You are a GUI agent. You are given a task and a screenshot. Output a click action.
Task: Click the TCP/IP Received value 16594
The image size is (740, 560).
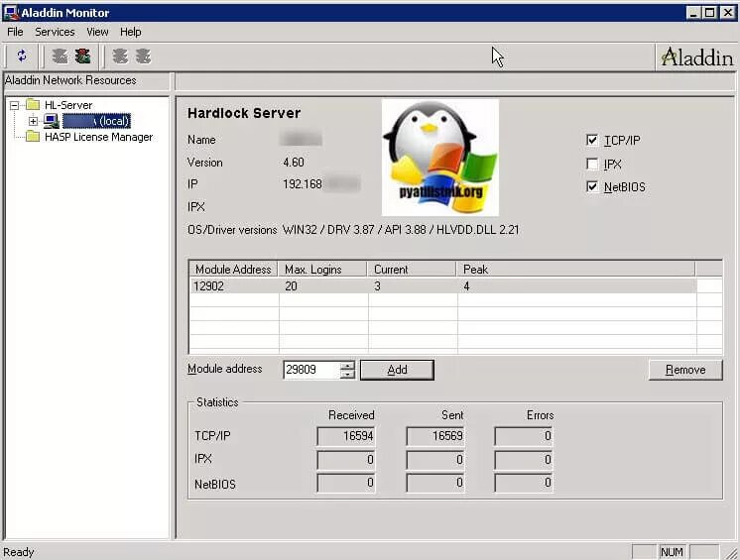(346, 436)
